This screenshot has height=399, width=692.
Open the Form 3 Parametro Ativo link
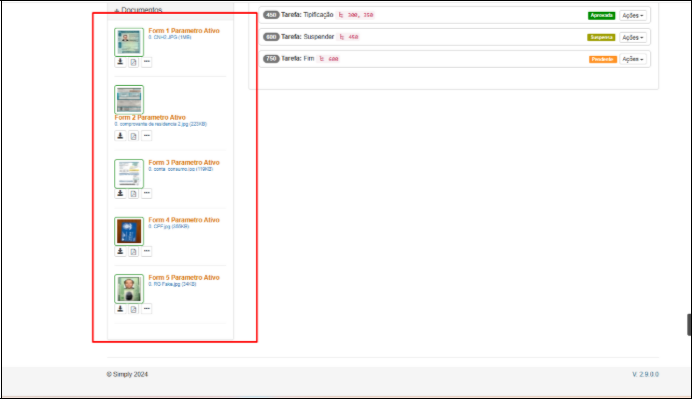184,162
